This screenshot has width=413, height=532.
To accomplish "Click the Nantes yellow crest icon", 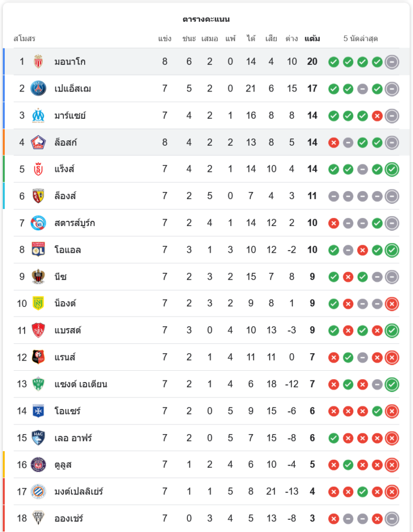I will (38, 303).
